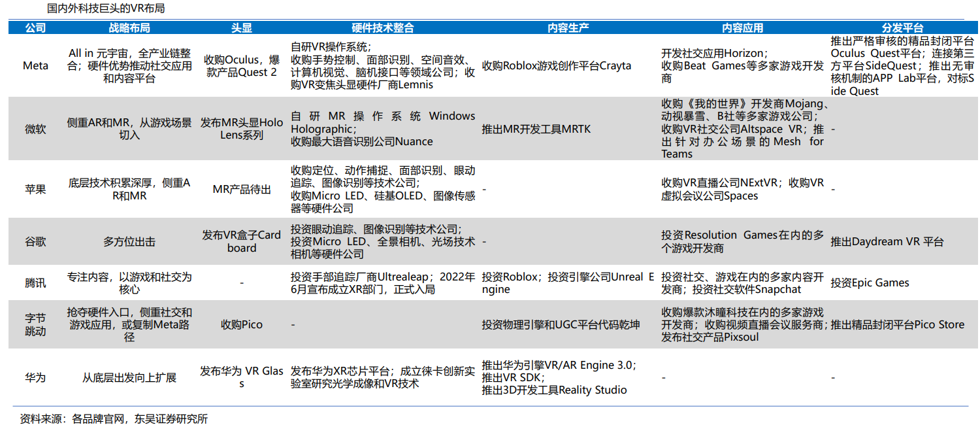Click the 投资眼动追踪 hardware cell for 谷歌
This screenshot has height=425, width=980.
click(383, 241)
